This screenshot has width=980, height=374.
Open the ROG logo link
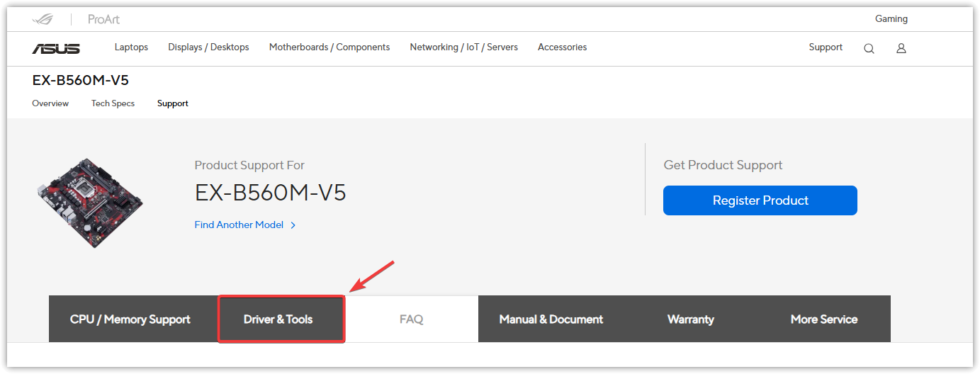(43, 19)
